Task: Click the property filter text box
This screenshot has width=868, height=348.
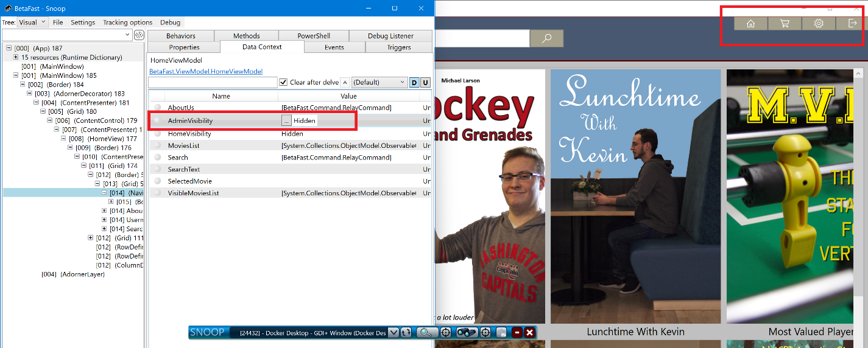Action: pyautogui.click(x=213, y=82)
